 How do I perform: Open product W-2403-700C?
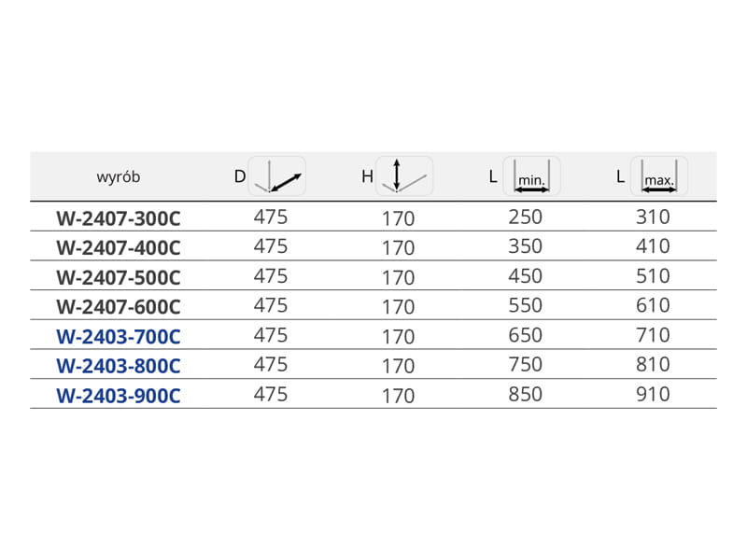(x=119, y=336)
